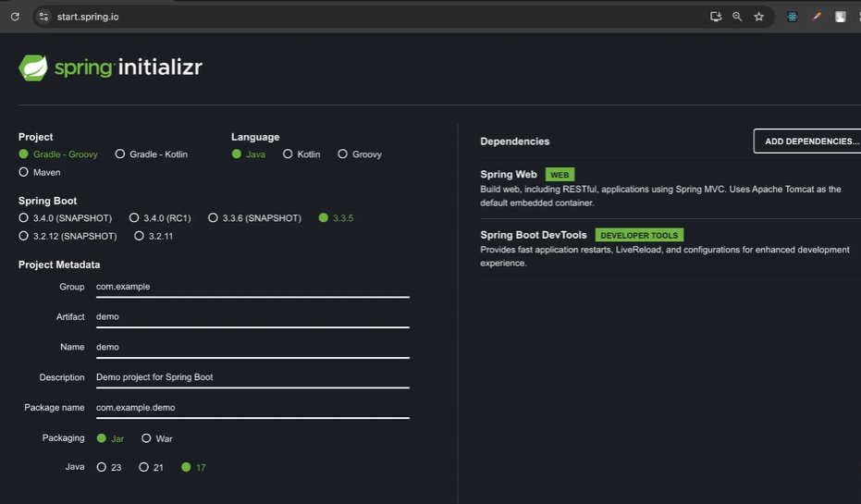Bookmark this page with the star icon
Screen dimensions: 861x504
pyautogui.click(x=759, y=17)
